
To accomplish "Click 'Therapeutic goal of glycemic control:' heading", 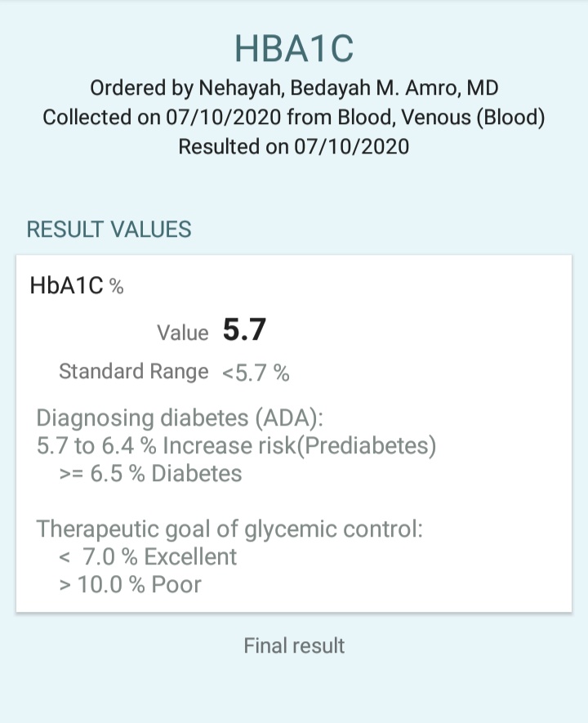I will coord(229,529).
